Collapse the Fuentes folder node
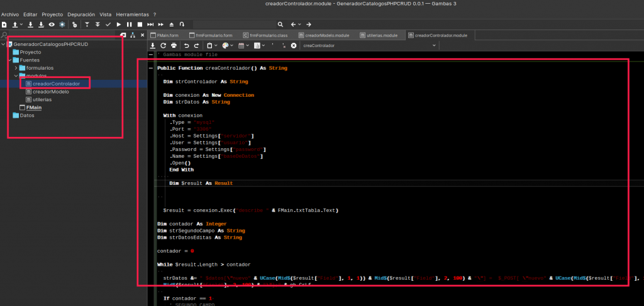This screenshot has width=644, height=306. point(10,60)
